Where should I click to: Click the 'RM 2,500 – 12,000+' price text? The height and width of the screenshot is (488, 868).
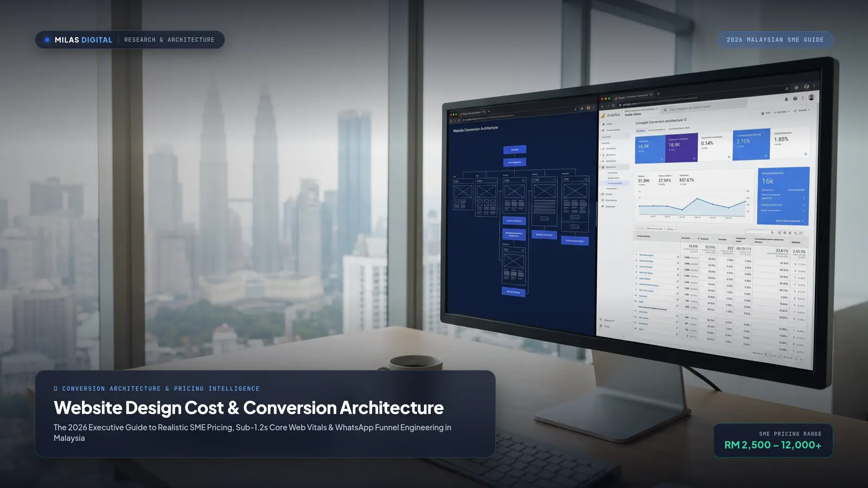(x=773, y=445)
